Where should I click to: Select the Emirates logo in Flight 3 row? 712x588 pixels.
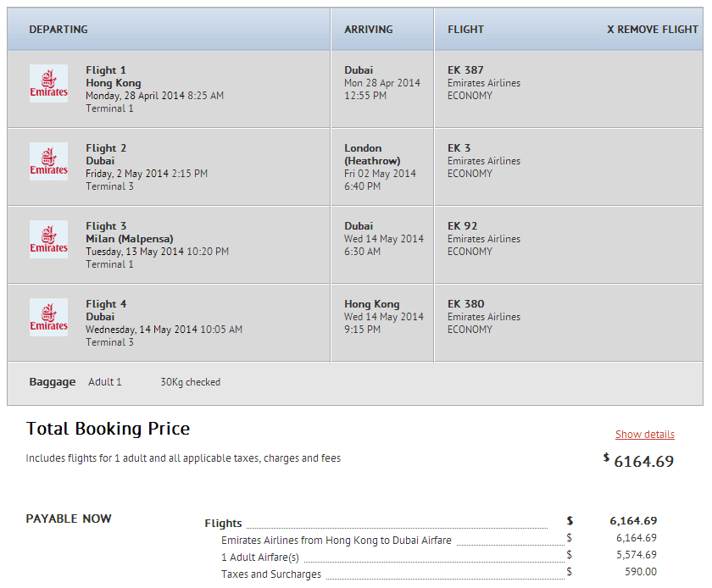[x=48, y=240]
